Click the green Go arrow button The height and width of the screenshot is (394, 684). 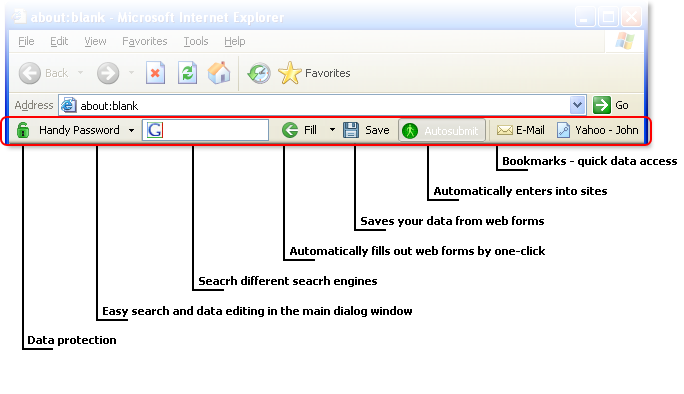tap(602, 105)
